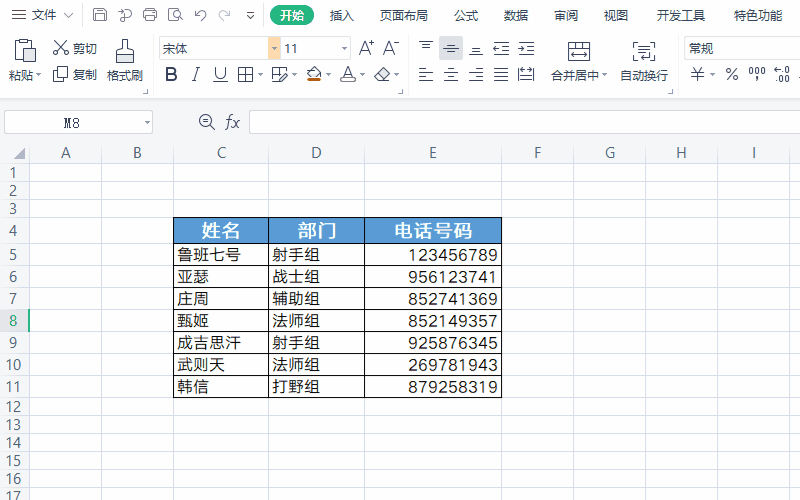This screenshot has height=500, width=800.
Task: Expand the fill color dropdown arrow
Action: tap(328, 75)
